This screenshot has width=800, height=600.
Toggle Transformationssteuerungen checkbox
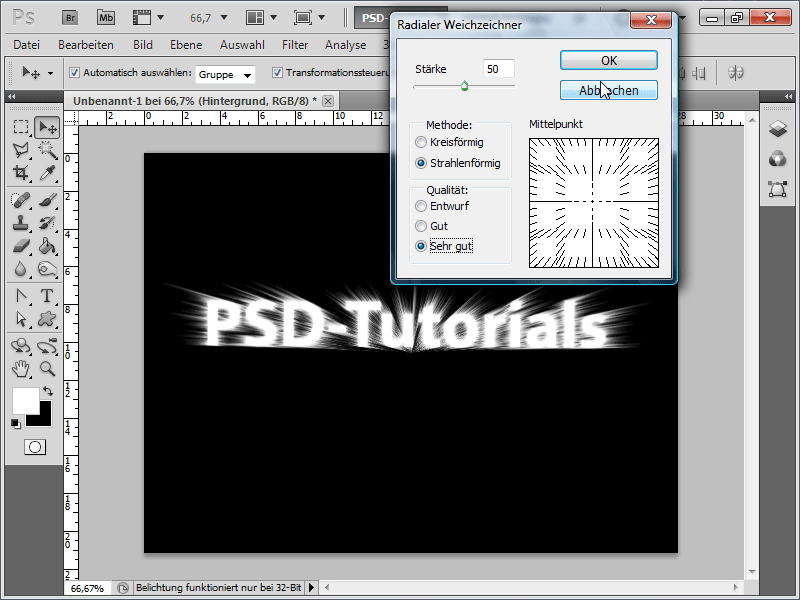click(277, 72)
